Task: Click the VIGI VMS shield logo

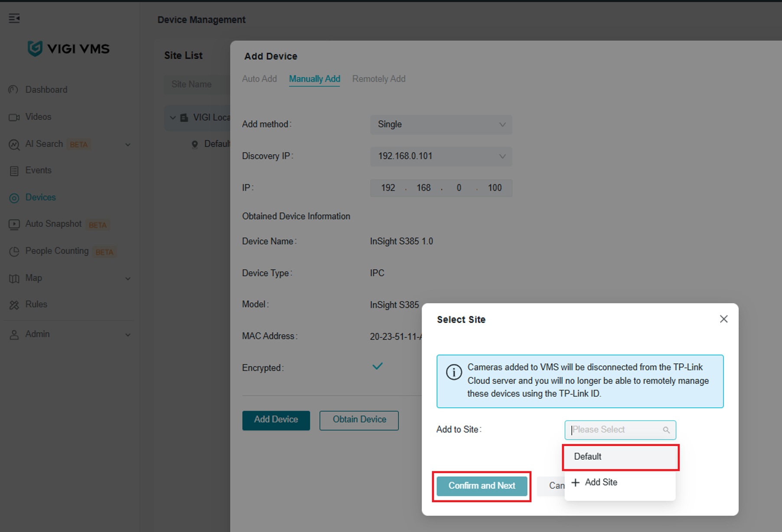Action: click(x=35, y=49)
